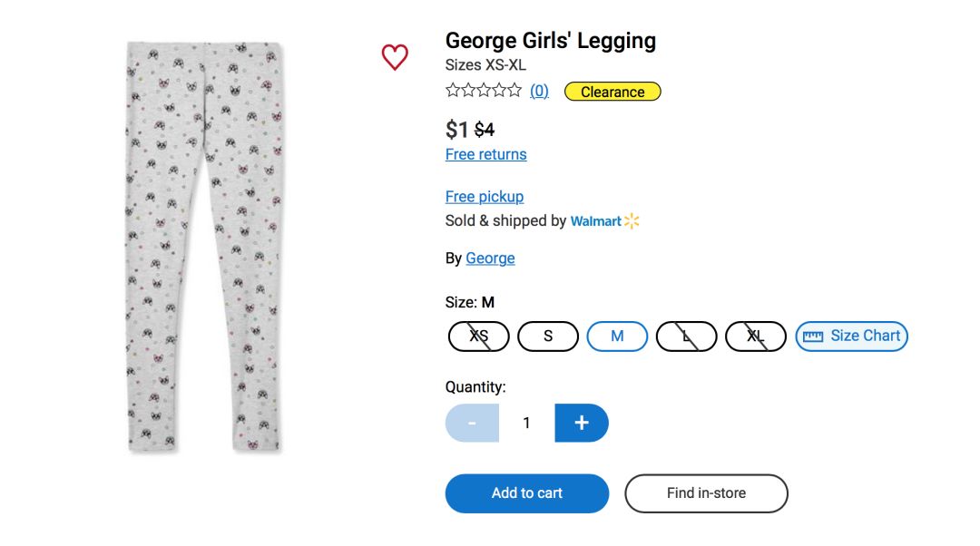Image resolution: width=980 pixels, height=546 pixels.
Task: Click the Find in-store button
Action: (x=706, y=493)
